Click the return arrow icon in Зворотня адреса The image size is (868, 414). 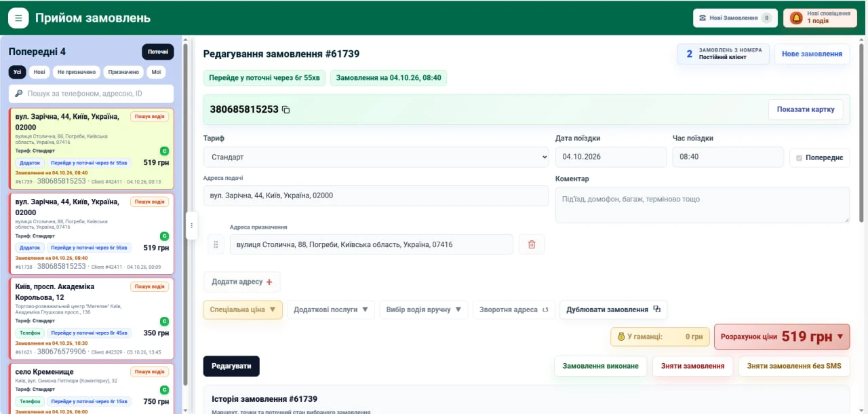tap(545, 309)
